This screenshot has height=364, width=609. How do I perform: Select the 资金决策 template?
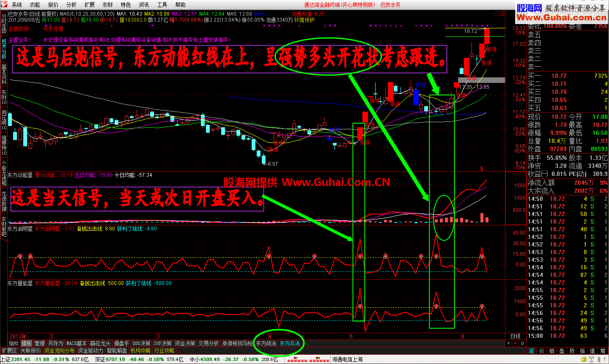pyautogui.click(x=185, y=343)
